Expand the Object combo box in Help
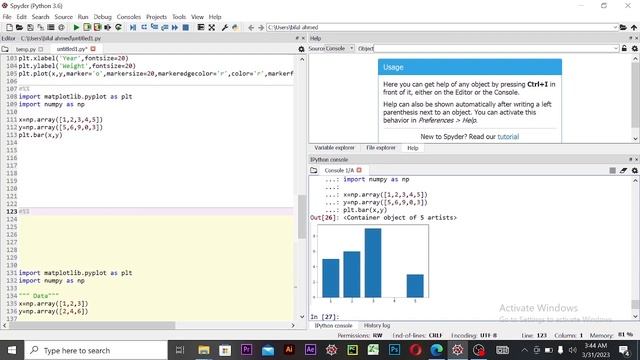 tap(616, 48)
